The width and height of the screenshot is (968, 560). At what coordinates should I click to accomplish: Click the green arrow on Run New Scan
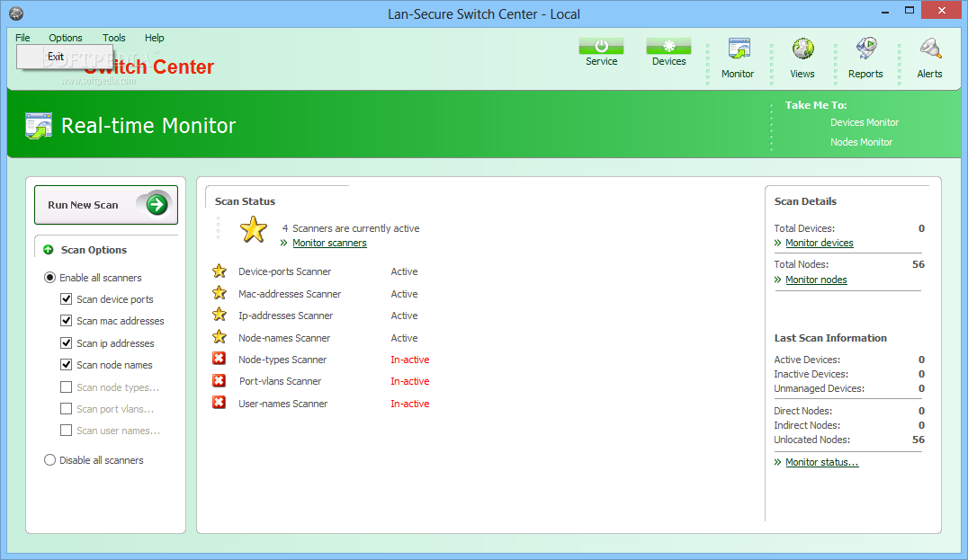[157, 204]
